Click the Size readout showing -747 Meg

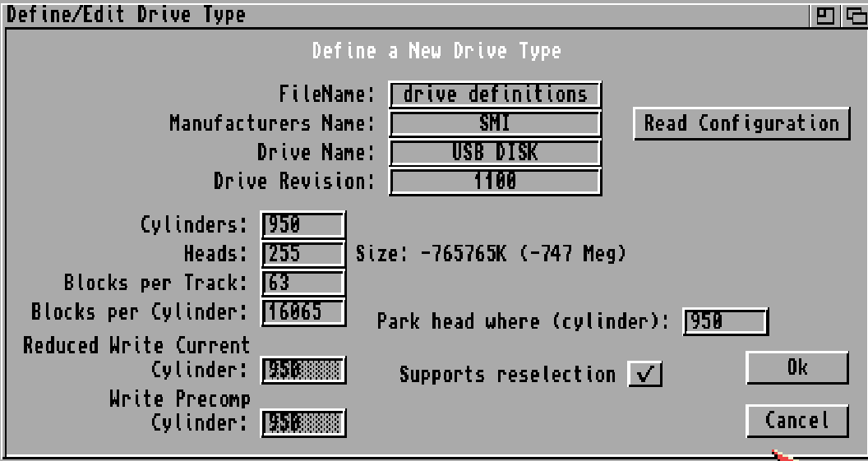click(491, 254)
